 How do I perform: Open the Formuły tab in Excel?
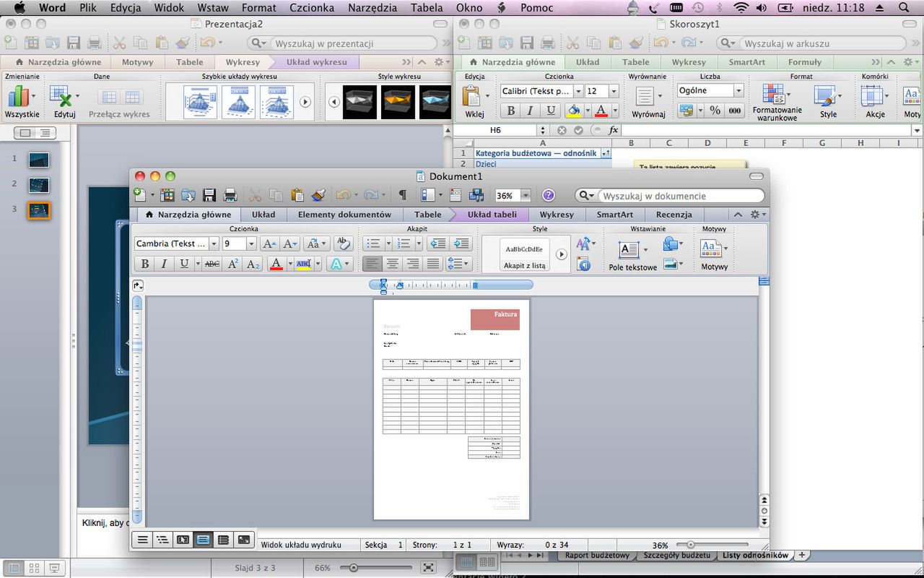tap(804, 62)
